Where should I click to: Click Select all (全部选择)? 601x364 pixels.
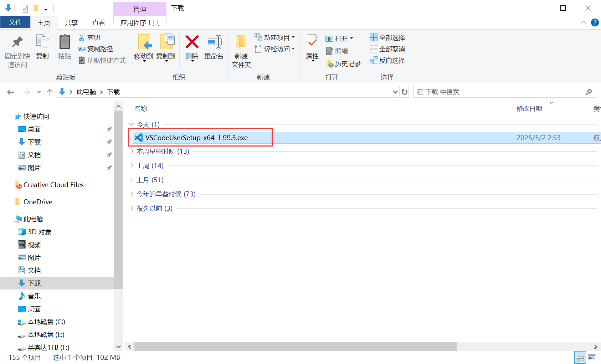[x=387, y=37]
